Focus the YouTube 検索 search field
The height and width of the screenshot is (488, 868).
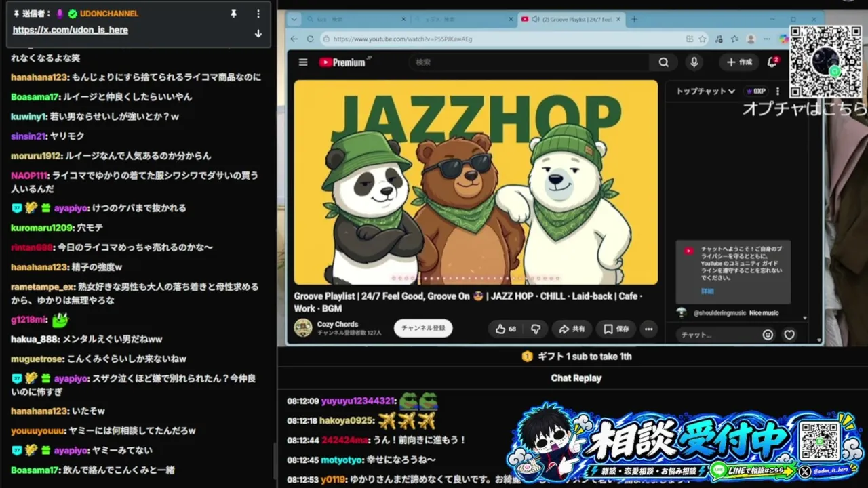(x=529, y=62)
